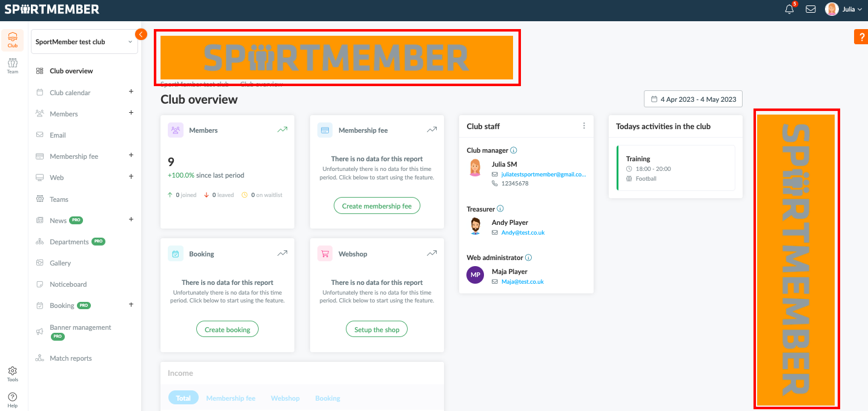
Task: Click Setup the shop button
Action: pos(377,329)
